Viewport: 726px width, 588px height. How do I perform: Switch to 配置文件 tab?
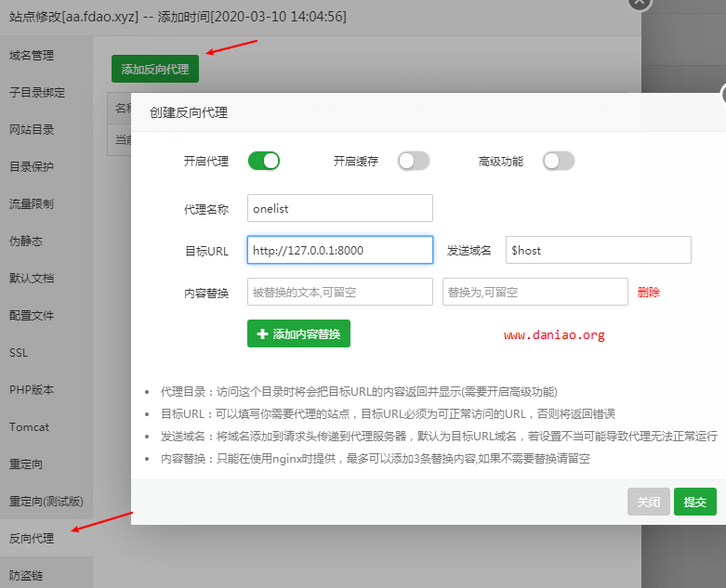pyautogui.click(x=46, y=316)
